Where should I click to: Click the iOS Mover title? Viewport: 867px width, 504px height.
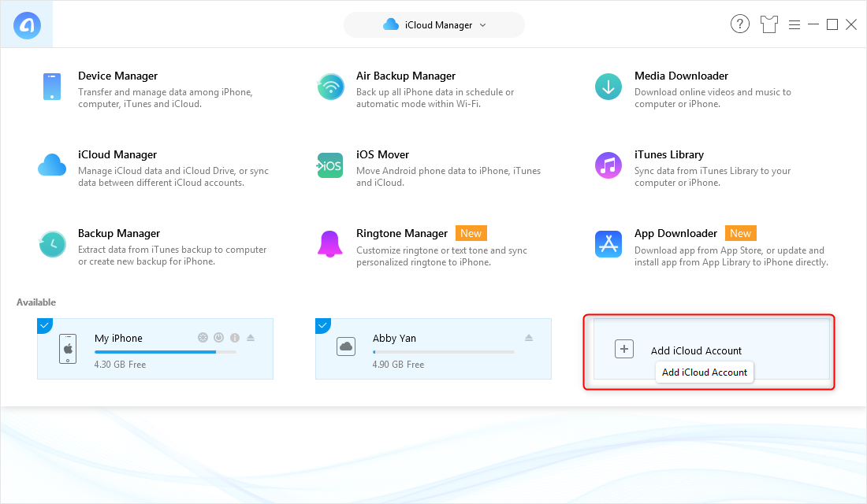coord(382,154)
